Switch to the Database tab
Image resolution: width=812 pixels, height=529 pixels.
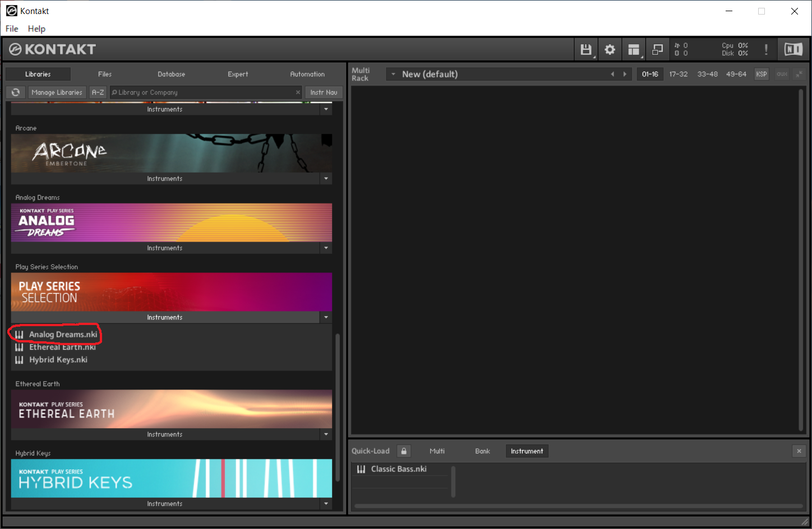point(171,74)
